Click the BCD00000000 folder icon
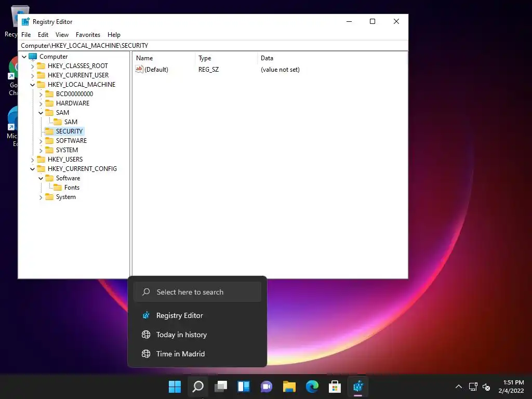This screenshot has width=532, height=399. click(x=49, y=94)
